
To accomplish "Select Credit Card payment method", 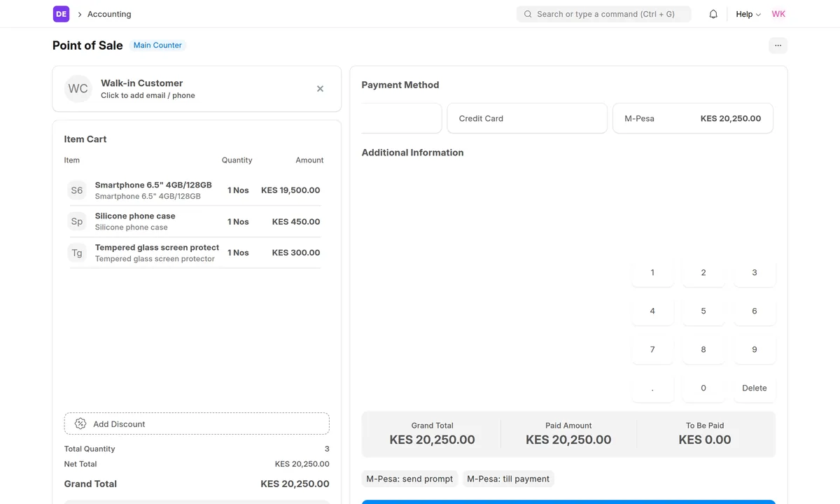I will point(527,118).
